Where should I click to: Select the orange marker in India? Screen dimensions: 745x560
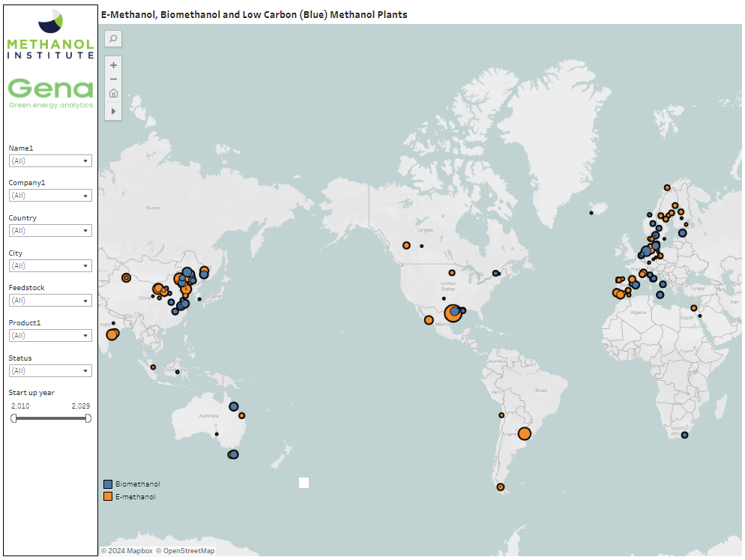pyautogui.click(x=112, y=334)
